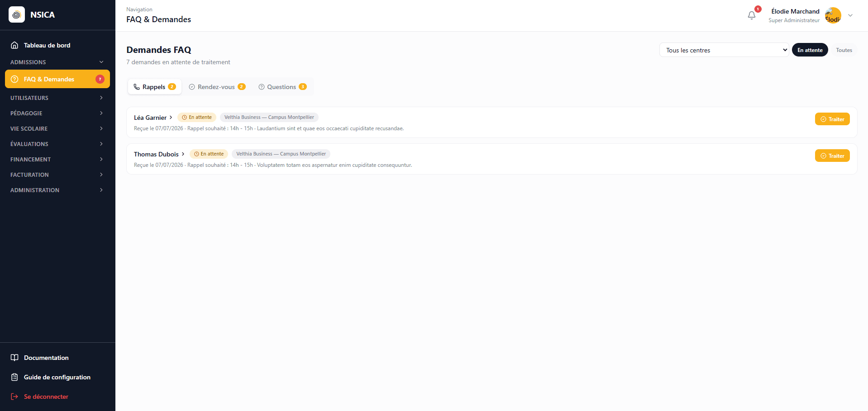The height and width of the screenshot is (411, 868).
Task: Switch to the Questions tab
Action: coord(282,87)
